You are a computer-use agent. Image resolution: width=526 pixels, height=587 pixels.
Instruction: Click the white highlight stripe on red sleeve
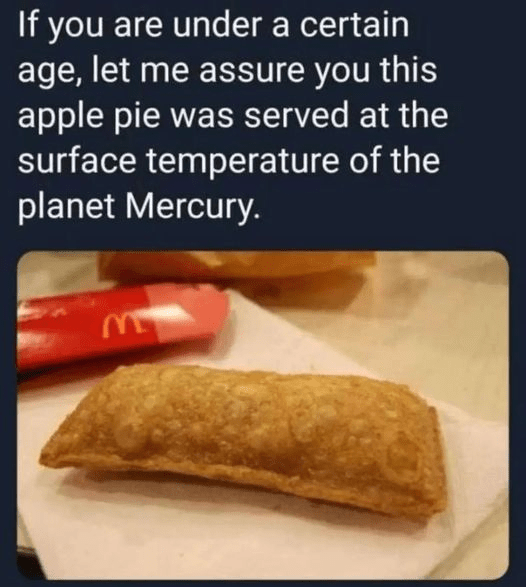170,313
